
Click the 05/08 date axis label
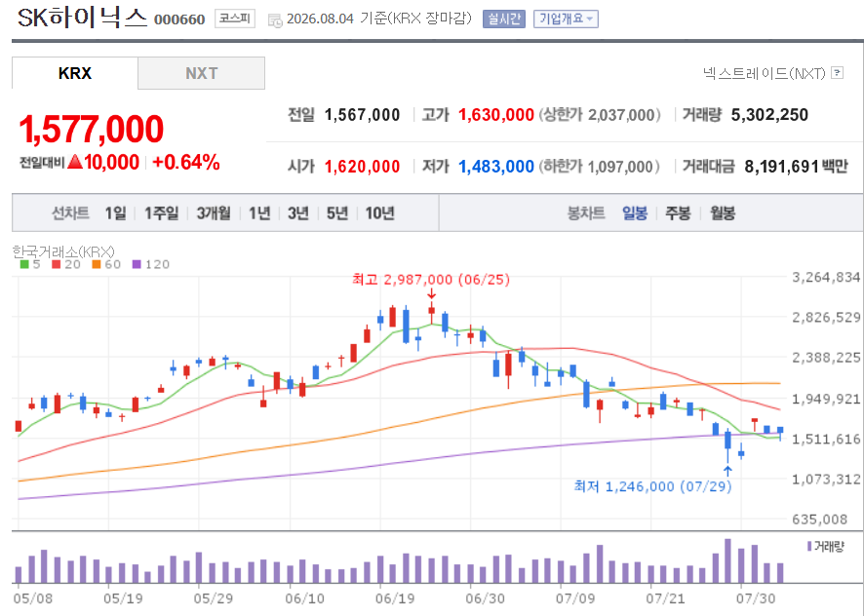pyautogui.click(x=33, y=598)
